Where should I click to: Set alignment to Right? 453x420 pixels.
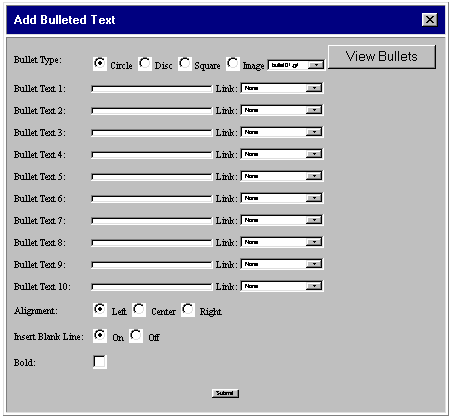coord(188,310)
